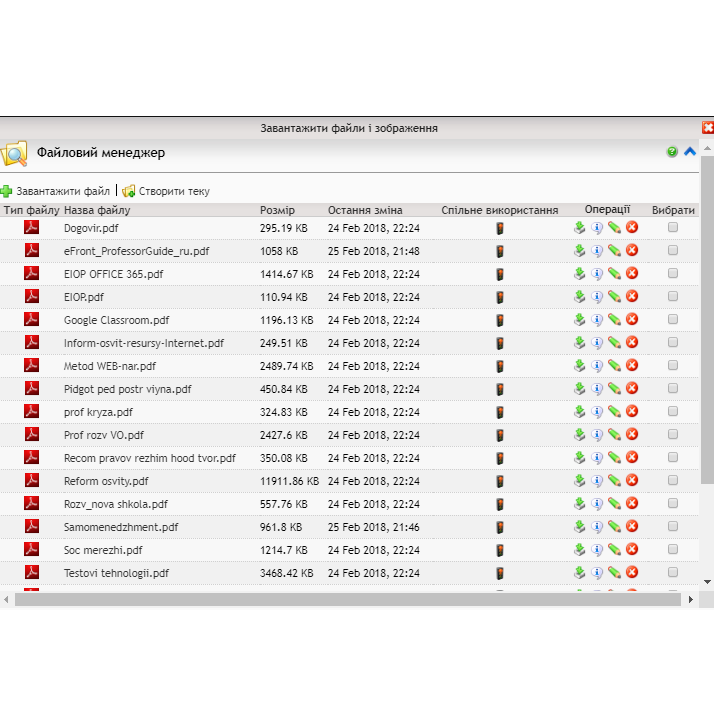Download Metod WEB-nar.pdf
The height and width of the screenshot is (716, 716).
[x=579, y=365]
